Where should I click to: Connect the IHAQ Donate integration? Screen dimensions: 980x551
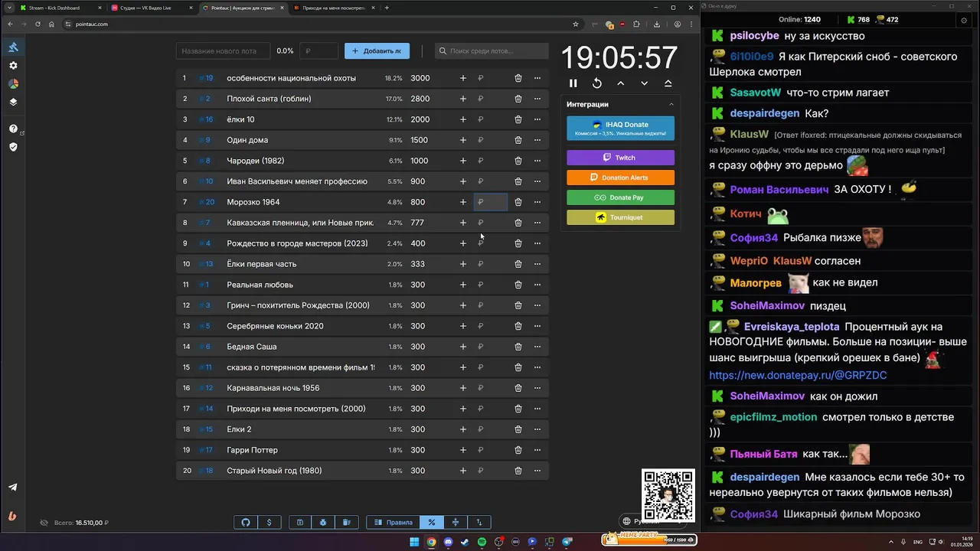(620, 129)
